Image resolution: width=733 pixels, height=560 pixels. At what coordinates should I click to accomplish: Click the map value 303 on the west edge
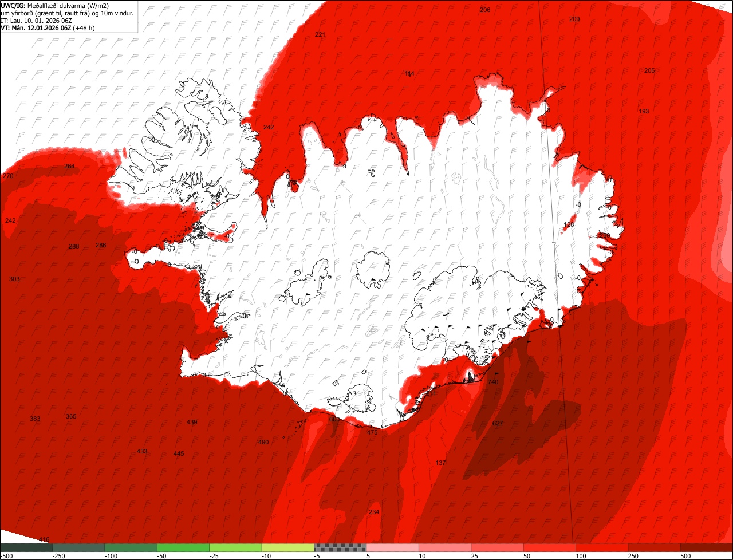(14, 279)
